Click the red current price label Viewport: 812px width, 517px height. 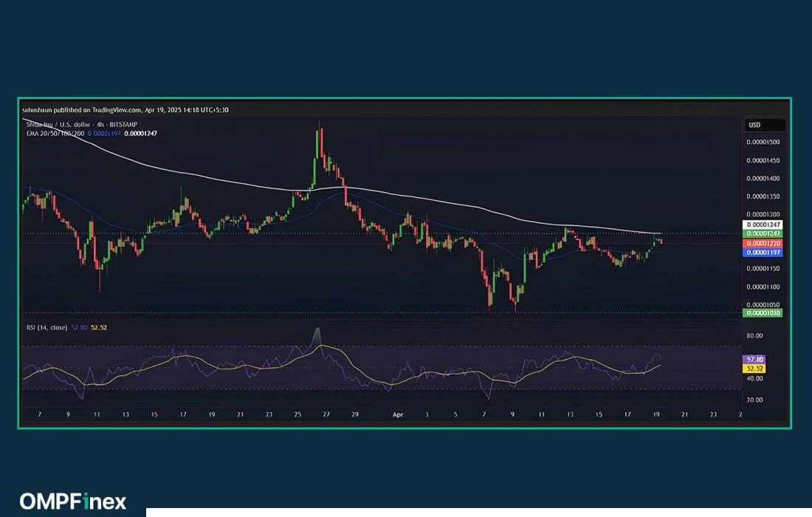point(764,243)
